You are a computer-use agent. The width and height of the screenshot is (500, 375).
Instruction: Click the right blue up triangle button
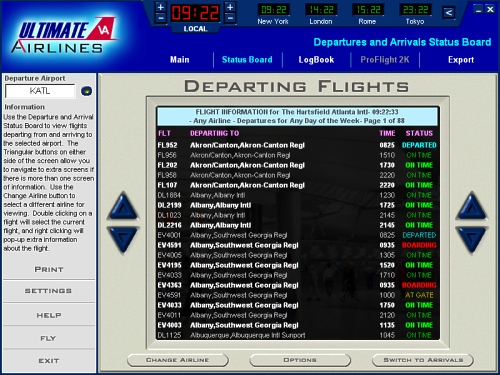pos(472,206)
